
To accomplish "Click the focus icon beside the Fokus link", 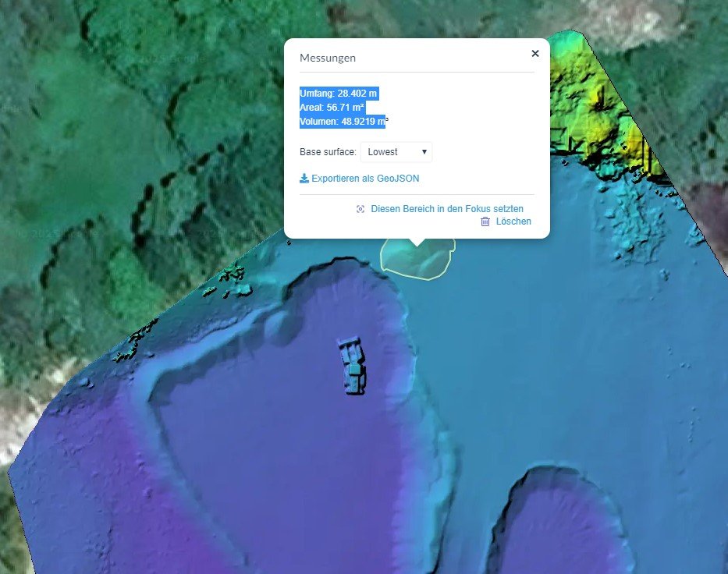I will click(360, 209).
